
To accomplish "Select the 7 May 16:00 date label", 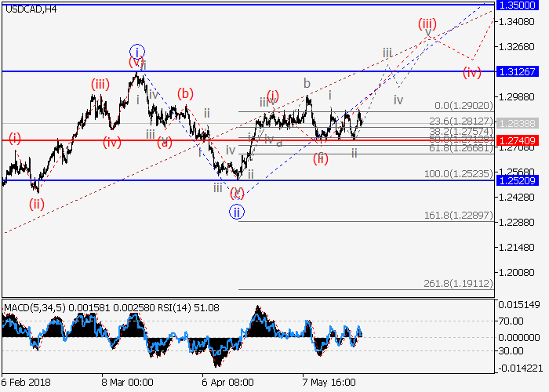I will tap(330, 381).
